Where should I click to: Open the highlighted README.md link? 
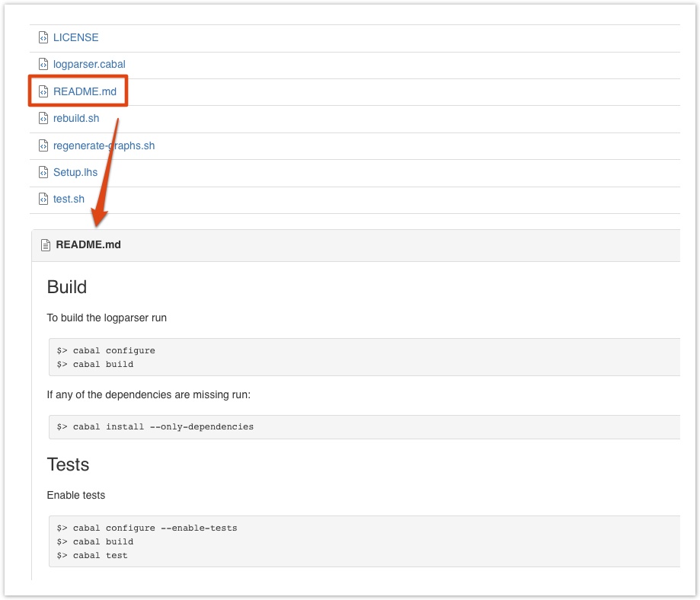click(85, 91)
